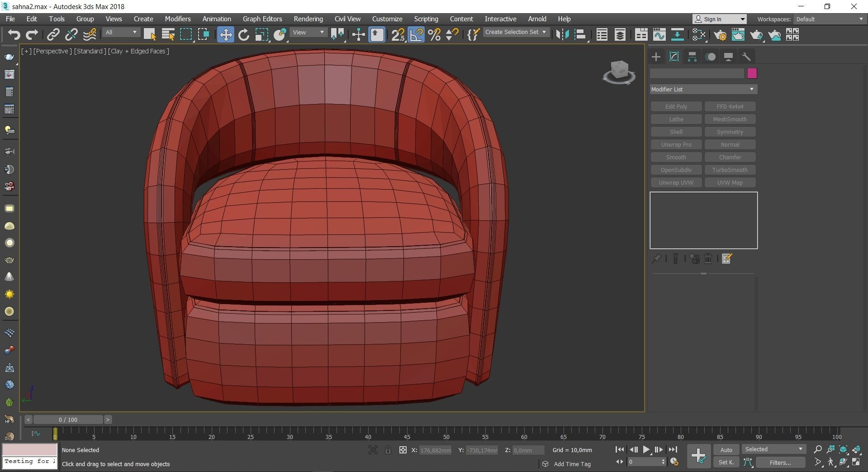Image resolution: width=868 pixels, height=472 pixels.
Task: Open the Sign In dropdown
Action: pyautogui.click(x=720, y=19)
